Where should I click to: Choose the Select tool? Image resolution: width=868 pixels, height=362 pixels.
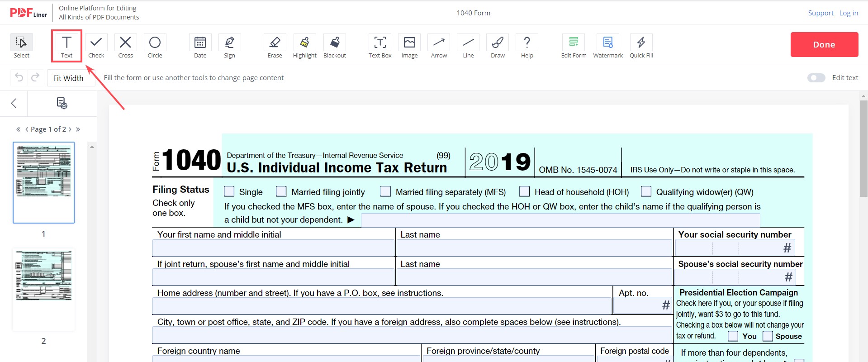click(x=21, y=46)
